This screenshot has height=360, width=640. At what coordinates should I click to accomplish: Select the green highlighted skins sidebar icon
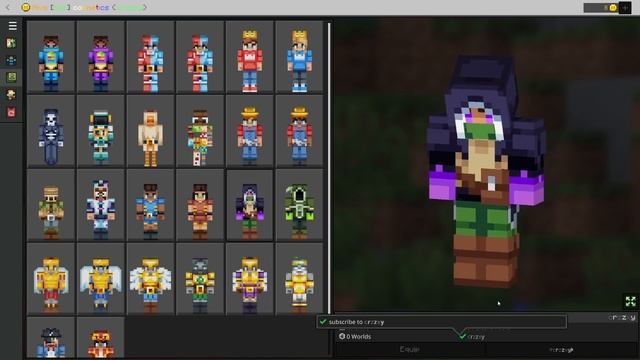pyautogui.click(x=11, y=77)
